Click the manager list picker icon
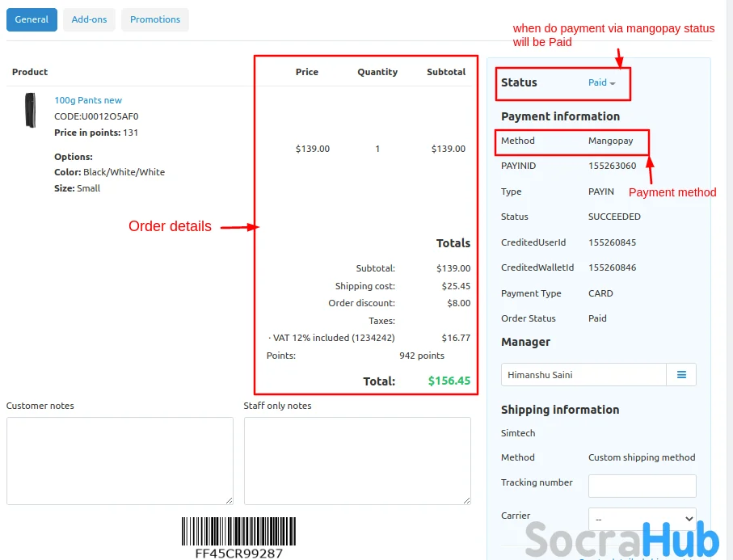Image resolution: width=733 pixels, height=560 pixels. (x=681, y=375)
